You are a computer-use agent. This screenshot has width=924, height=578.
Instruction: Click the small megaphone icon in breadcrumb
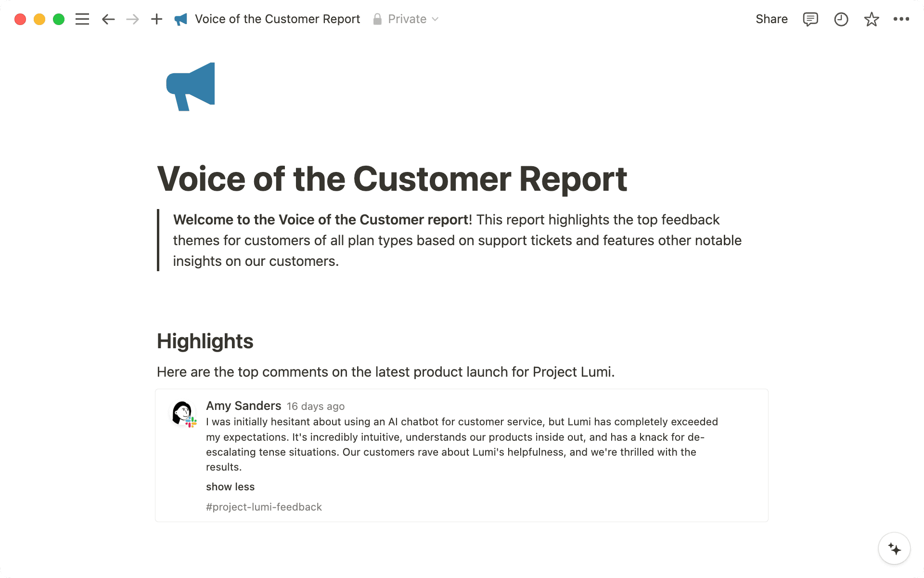click(x=180, y=19)
